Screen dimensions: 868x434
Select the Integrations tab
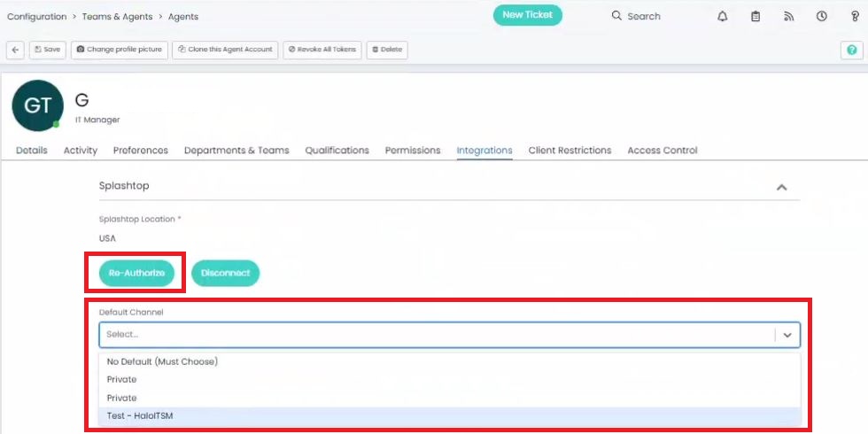point(484,151)
